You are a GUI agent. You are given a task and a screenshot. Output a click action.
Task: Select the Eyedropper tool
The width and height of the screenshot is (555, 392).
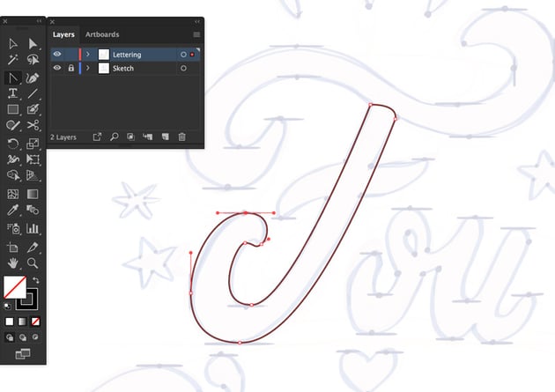[12, 210]
